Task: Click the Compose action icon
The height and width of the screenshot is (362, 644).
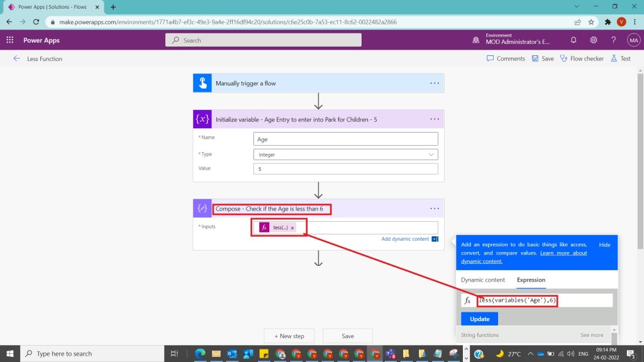Action: [203, 208]
